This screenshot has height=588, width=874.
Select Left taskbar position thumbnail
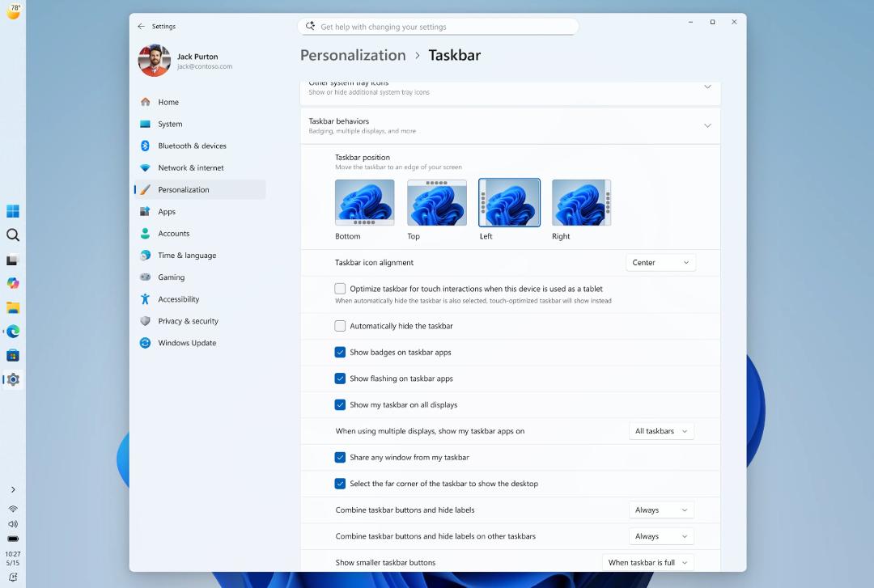(510, 202)
